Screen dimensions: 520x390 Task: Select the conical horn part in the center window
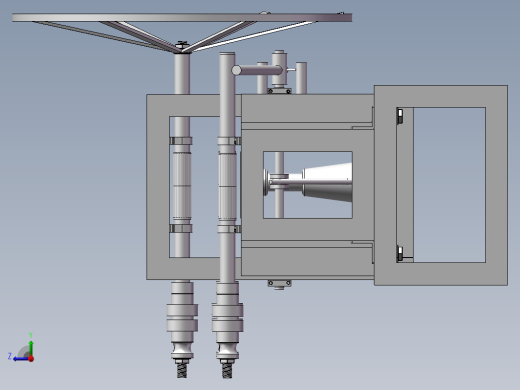pos(327,182)
